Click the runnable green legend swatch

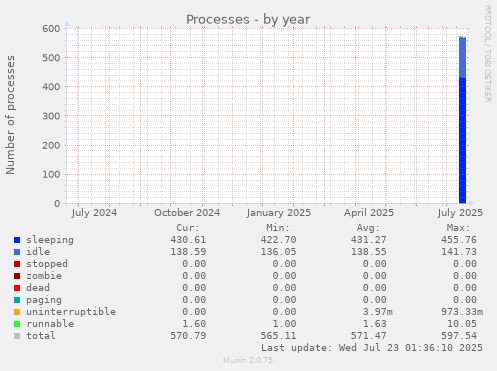[x=17, y=324]
